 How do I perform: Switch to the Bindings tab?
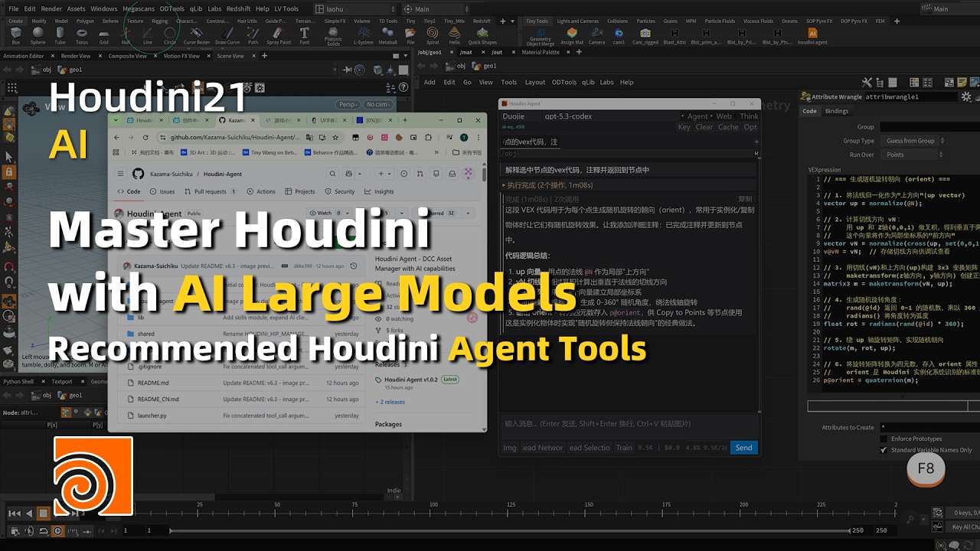[836, 111]
